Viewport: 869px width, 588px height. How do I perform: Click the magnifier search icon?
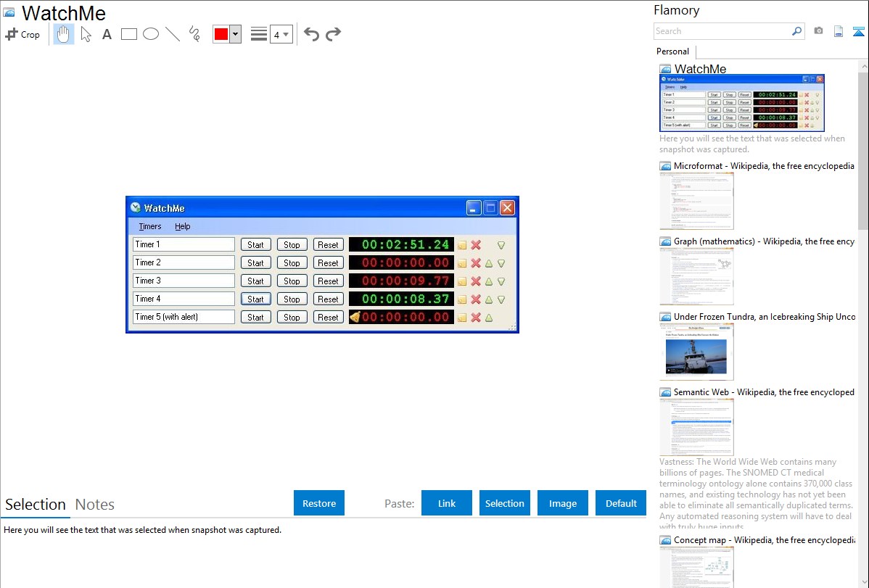point(796,31)
